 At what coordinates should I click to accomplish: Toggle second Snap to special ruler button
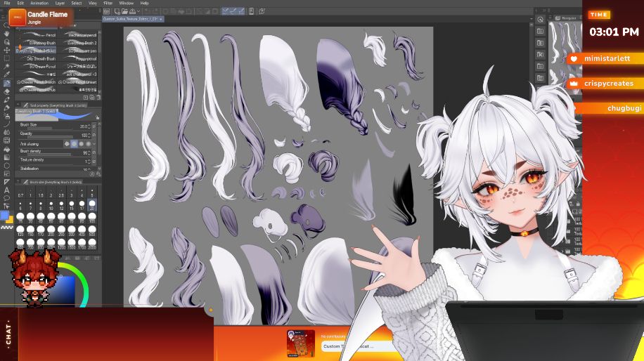pyautogui.click(x=233, y=11)
